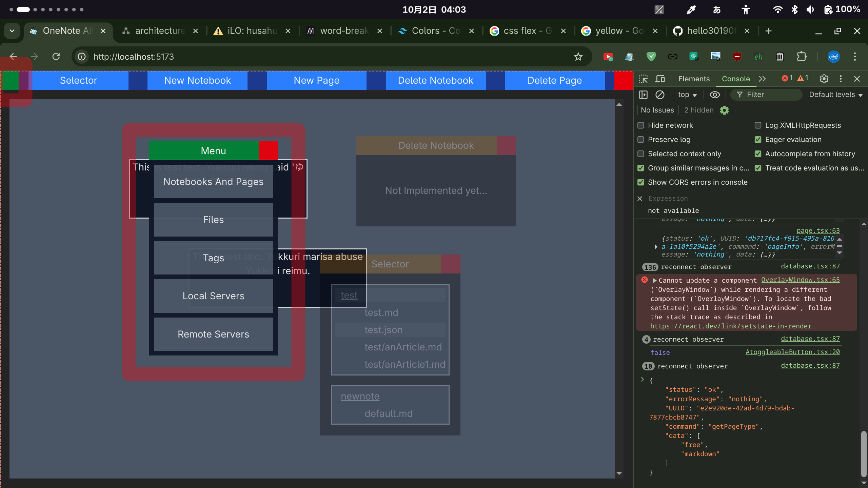
Task: Click the console sidebar toggle icon
Action: coord(643,95)
